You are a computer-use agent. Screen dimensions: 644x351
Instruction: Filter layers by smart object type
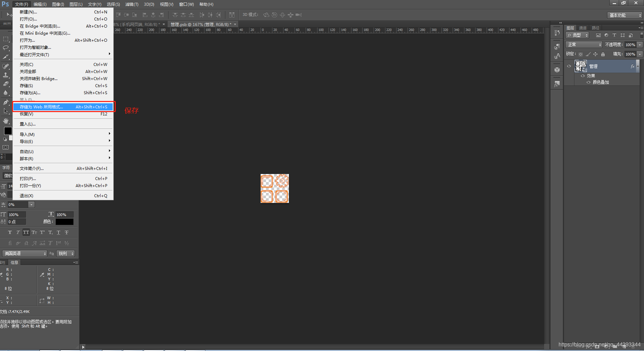[x=631, y=35]
